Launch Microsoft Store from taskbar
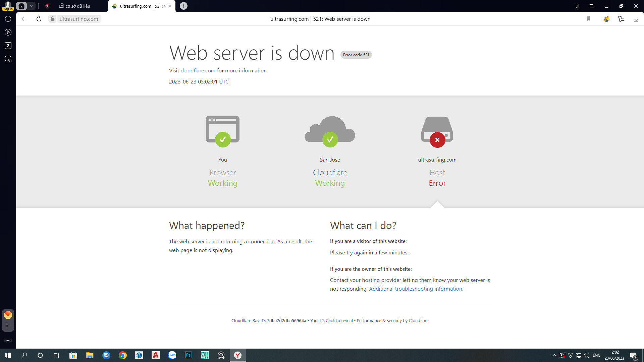The width and height of the screenshot is (644, 362). (73, 355)
